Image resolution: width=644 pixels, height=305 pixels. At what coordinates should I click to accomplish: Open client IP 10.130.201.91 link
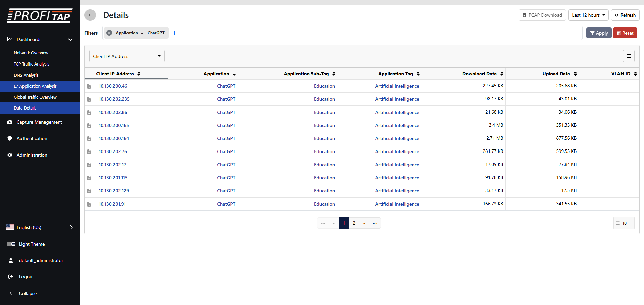[112, 204]
